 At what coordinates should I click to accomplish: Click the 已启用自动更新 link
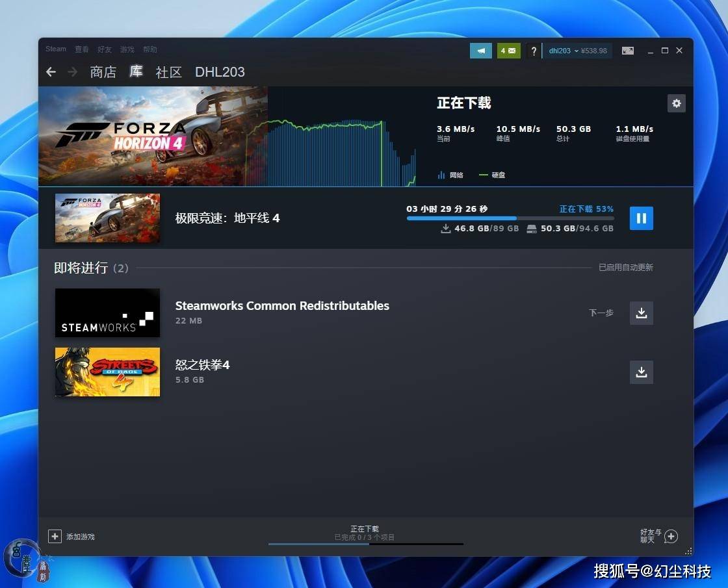pyautogui.click(x=625, y=267)
